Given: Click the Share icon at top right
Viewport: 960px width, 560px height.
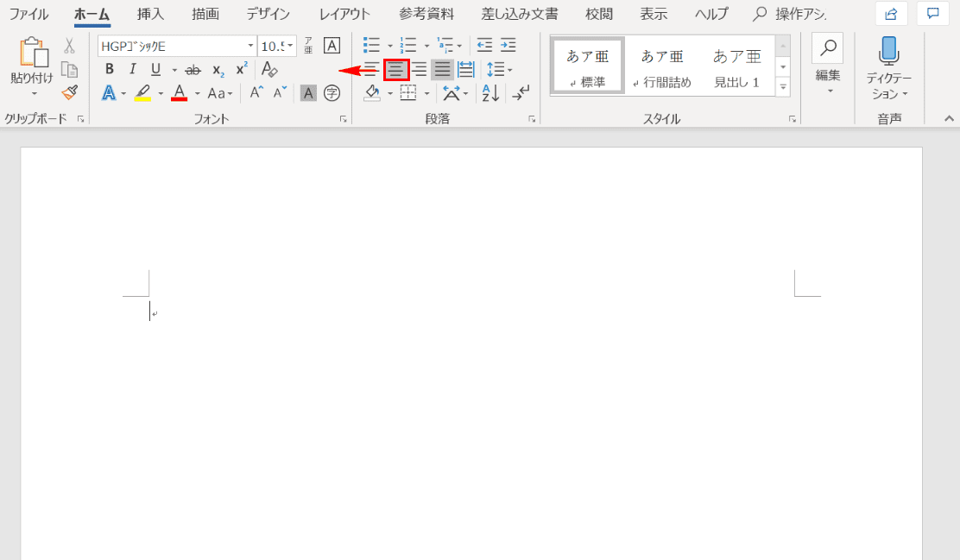Looking at the screenshot, I should [x=892, y=14].
